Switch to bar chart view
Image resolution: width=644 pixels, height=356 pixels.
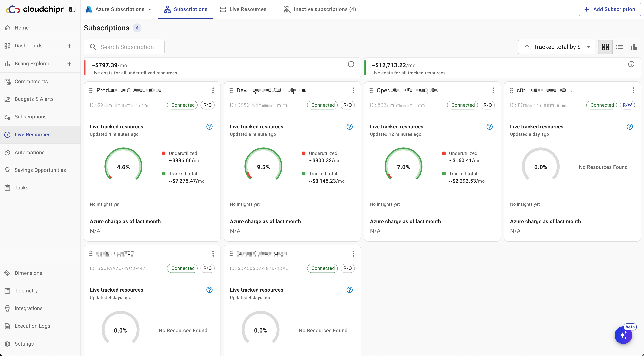tap(634, 47)
